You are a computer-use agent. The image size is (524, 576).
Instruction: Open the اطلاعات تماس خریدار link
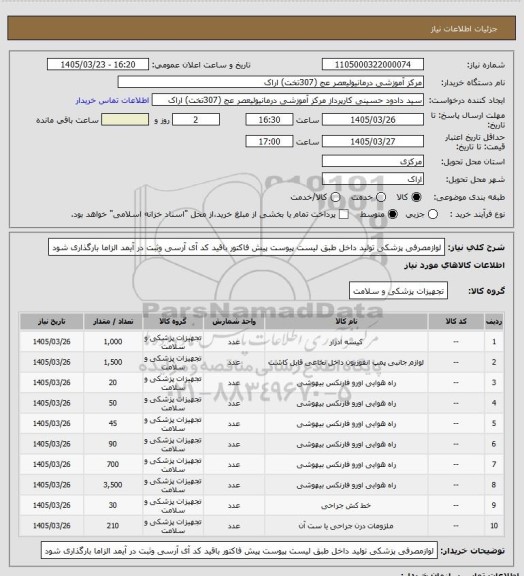pyautogui.click(x=112, y=100)
